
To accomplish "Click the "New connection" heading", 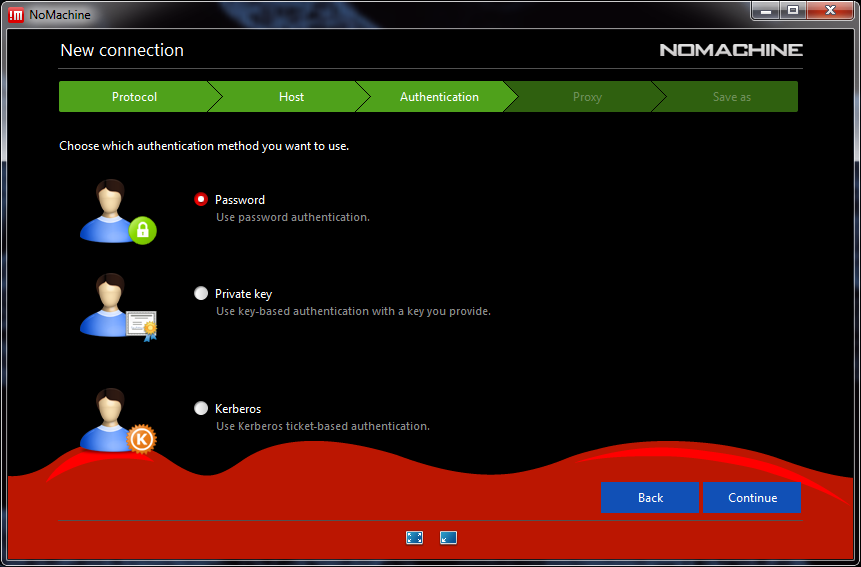I will [x=122, y=50].
